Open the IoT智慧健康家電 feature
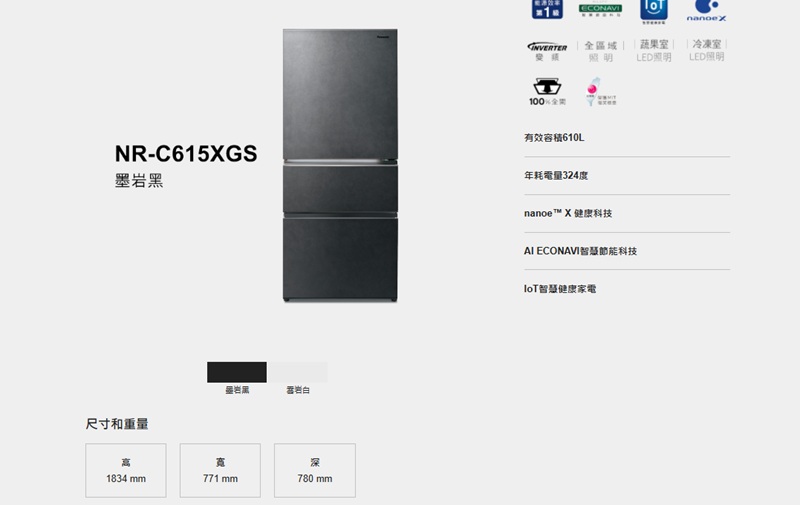The image size is (800, 505). click(x=627, y=289)
